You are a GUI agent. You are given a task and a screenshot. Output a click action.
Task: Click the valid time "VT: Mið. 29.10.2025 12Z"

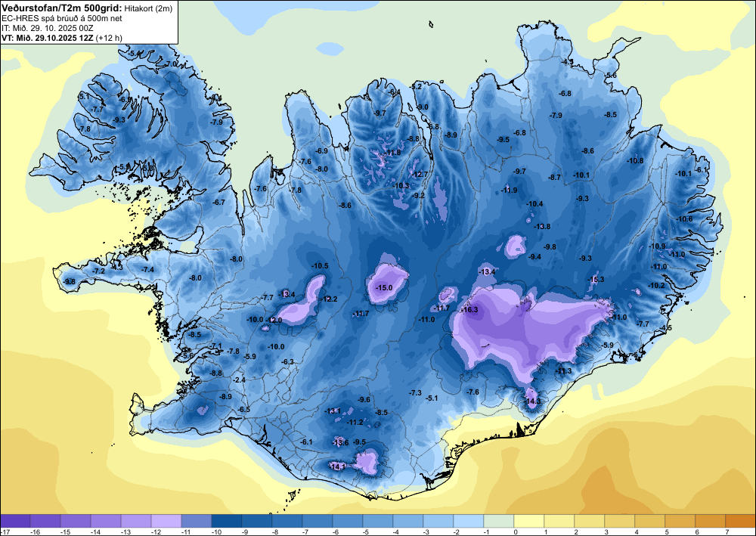[48, 38]
